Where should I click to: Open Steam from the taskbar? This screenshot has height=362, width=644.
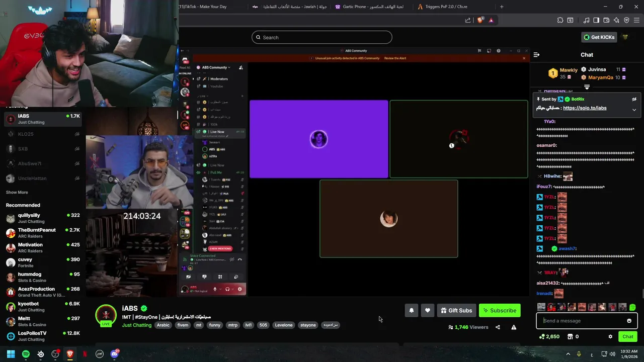pos(41,354)
